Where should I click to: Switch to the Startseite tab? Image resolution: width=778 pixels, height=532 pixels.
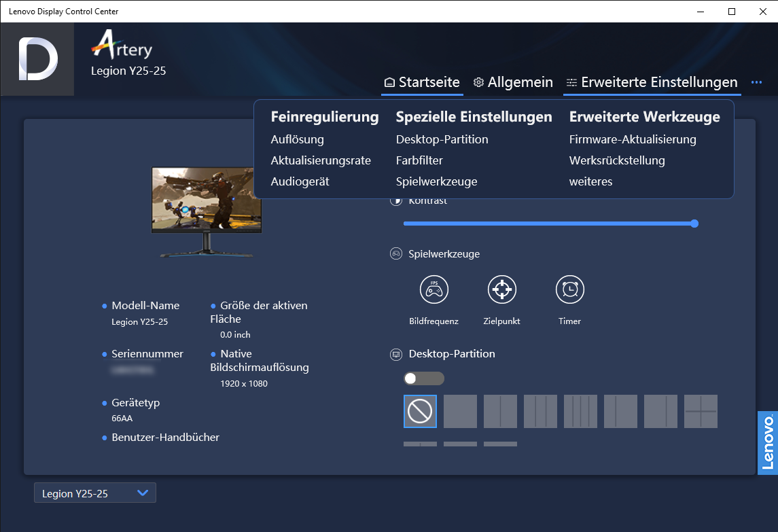pyautogui.click(x=422, y=82)
